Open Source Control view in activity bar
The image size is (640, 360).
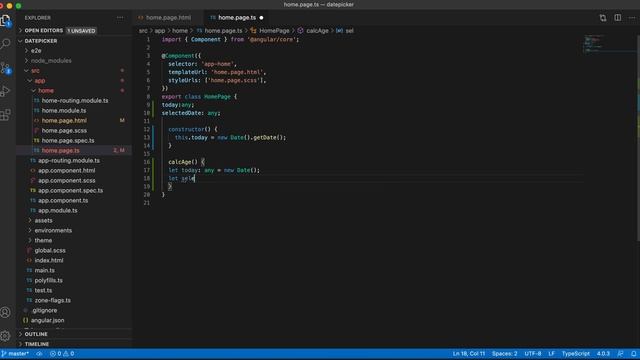[x=6, y=68]
